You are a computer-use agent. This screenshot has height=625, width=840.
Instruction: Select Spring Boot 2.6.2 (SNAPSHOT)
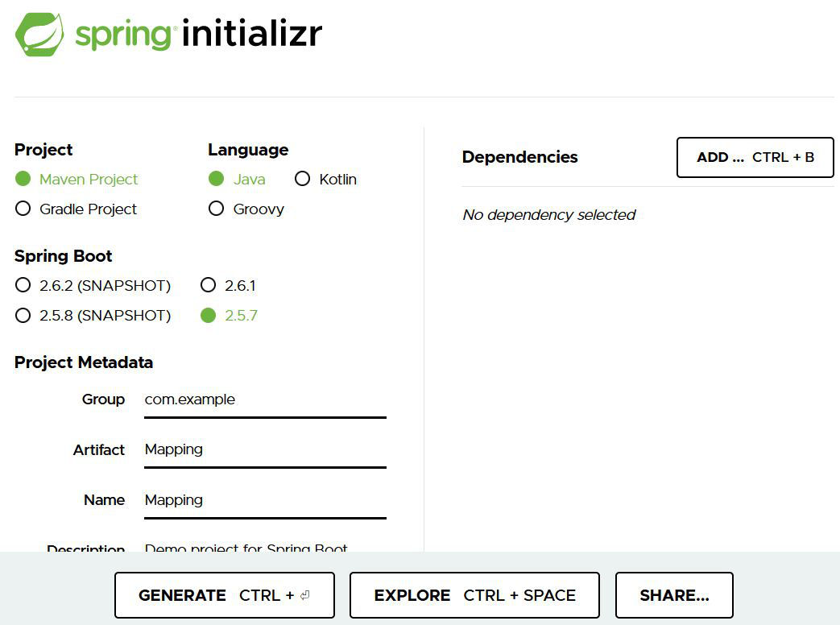[23, 285]
